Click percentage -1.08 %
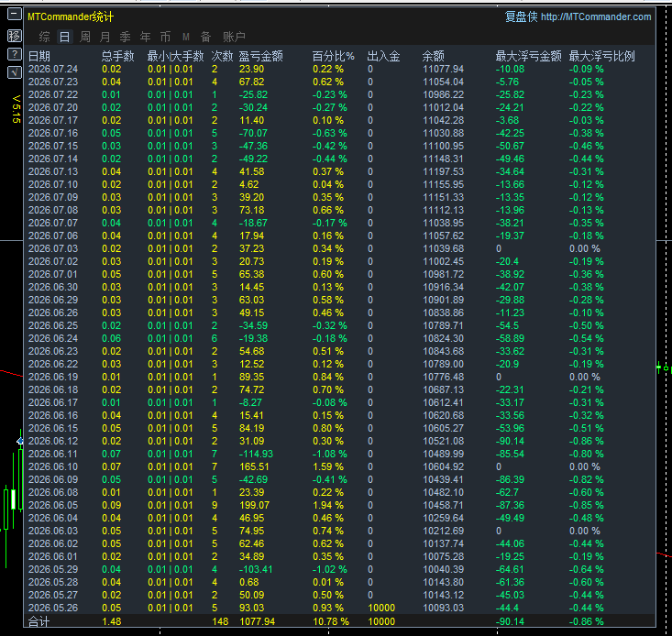 (329, 454)
